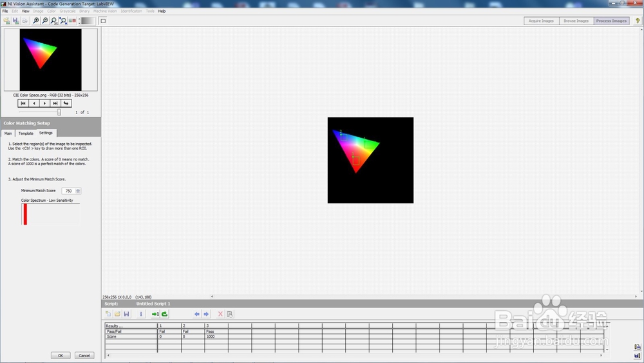The image size is (644, 363).
Task: Click the bottom-right corner save icon
Action: (637, 356)
